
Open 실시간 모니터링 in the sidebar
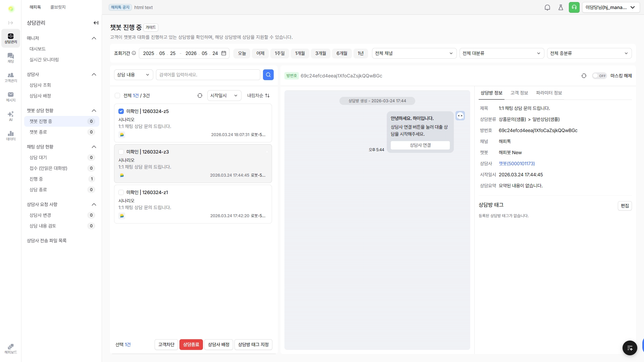click(62, 60)
